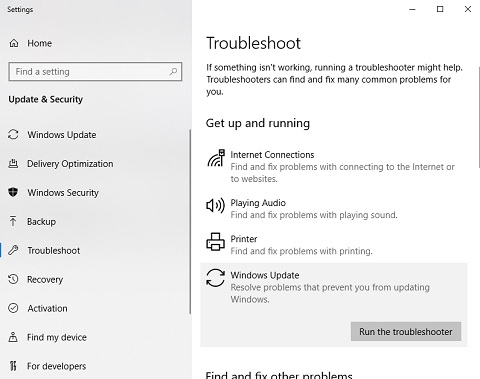Expand the Printer troubleshooter item
Screen dimensions: 480x379
333,245
